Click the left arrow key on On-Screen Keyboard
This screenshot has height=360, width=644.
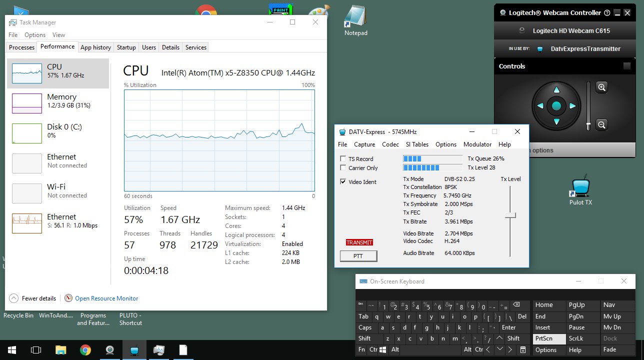[488, 349]
